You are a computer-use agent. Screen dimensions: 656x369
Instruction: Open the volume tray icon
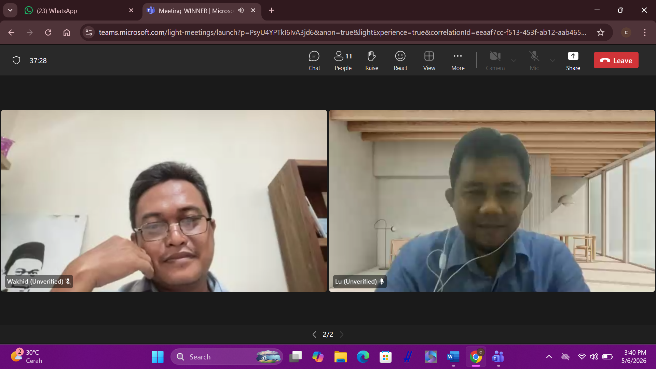594,357
